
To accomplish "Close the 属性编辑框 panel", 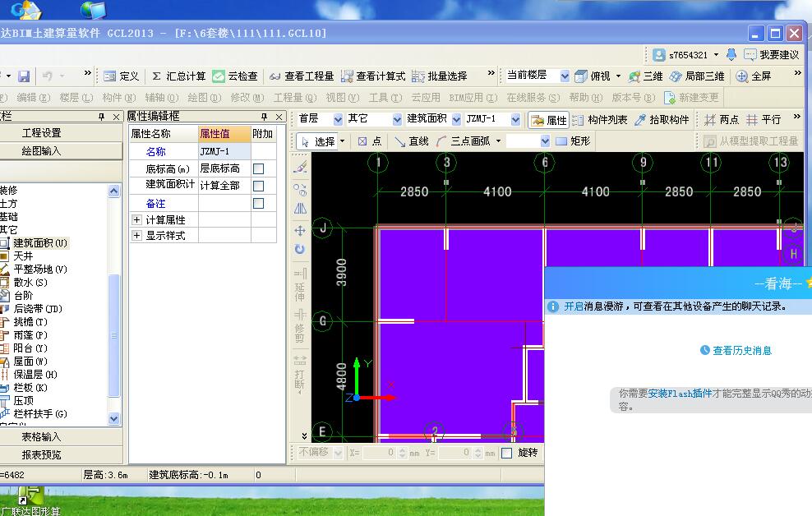I will tap(279, 117).
